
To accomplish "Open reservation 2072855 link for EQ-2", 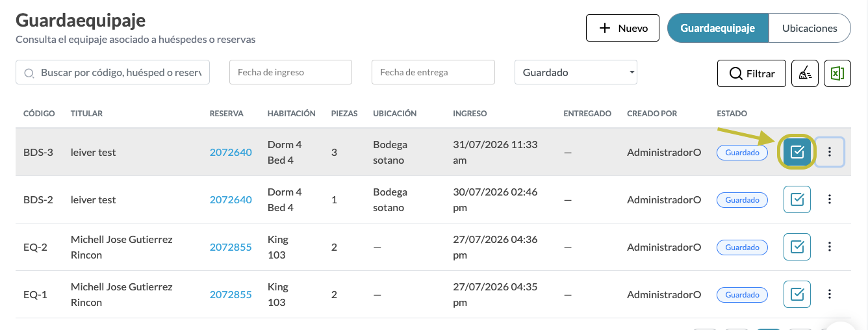I will tap(231, 247).
